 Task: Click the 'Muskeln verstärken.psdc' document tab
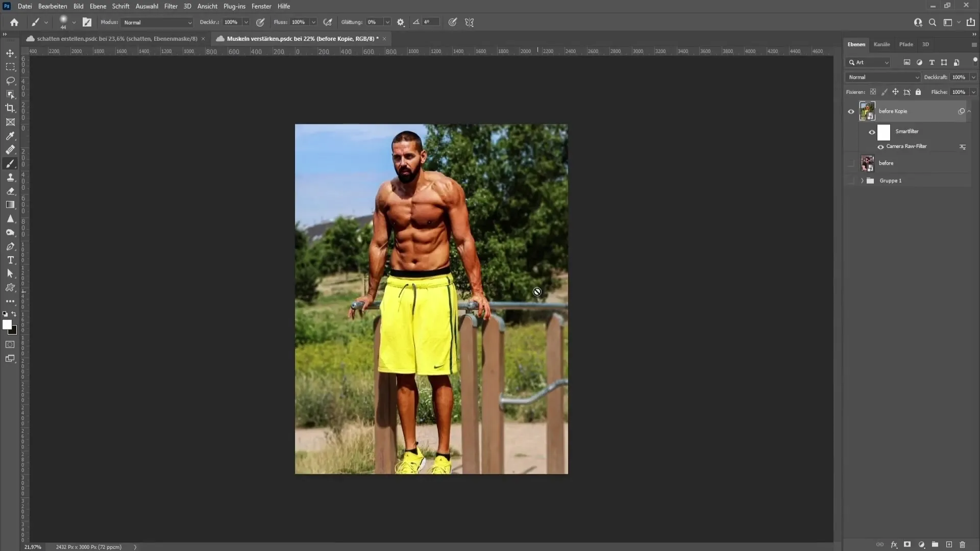tap(301, 38)
